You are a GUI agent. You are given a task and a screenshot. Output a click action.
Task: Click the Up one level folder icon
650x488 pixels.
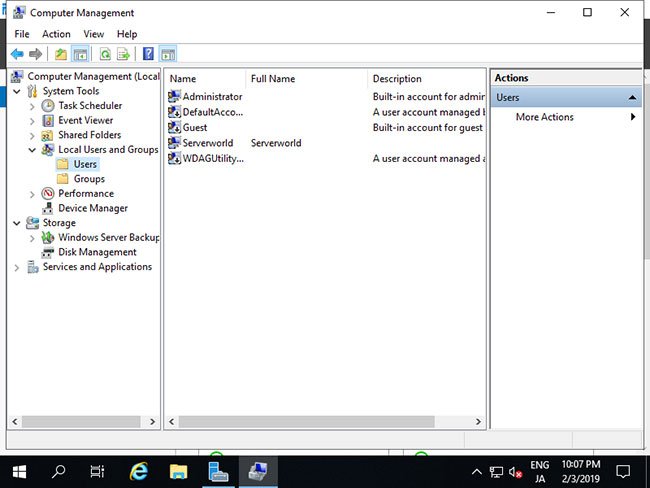61,54
